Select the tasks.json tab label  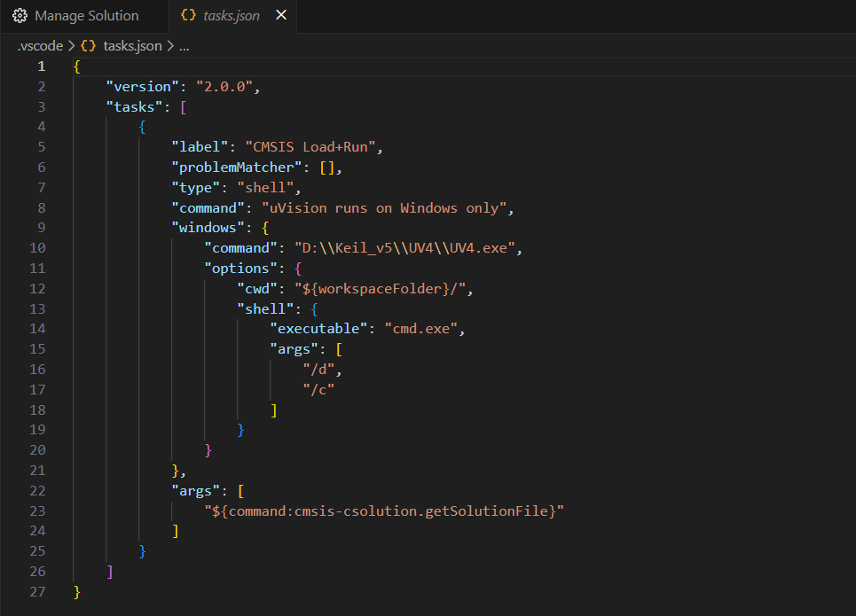click(232, 16)
